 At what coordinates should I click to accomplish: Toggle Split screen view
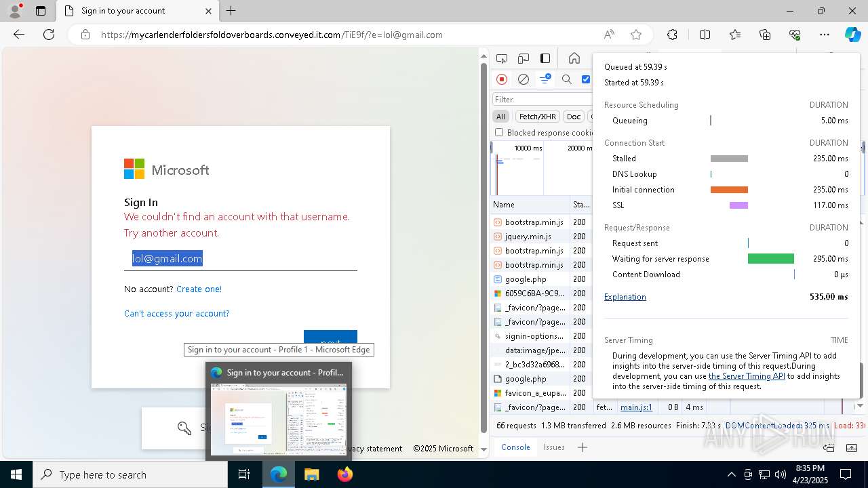pyautogui.click(x=705, y=35)
